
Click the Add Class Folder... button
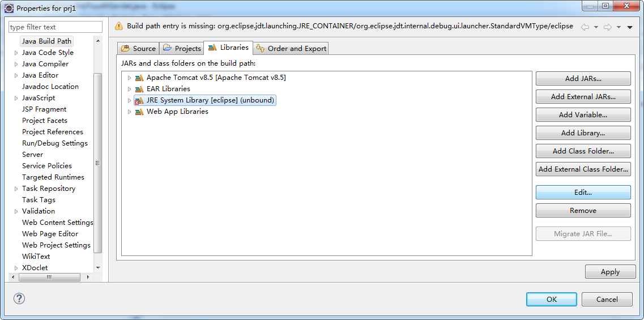pos(583,151)
